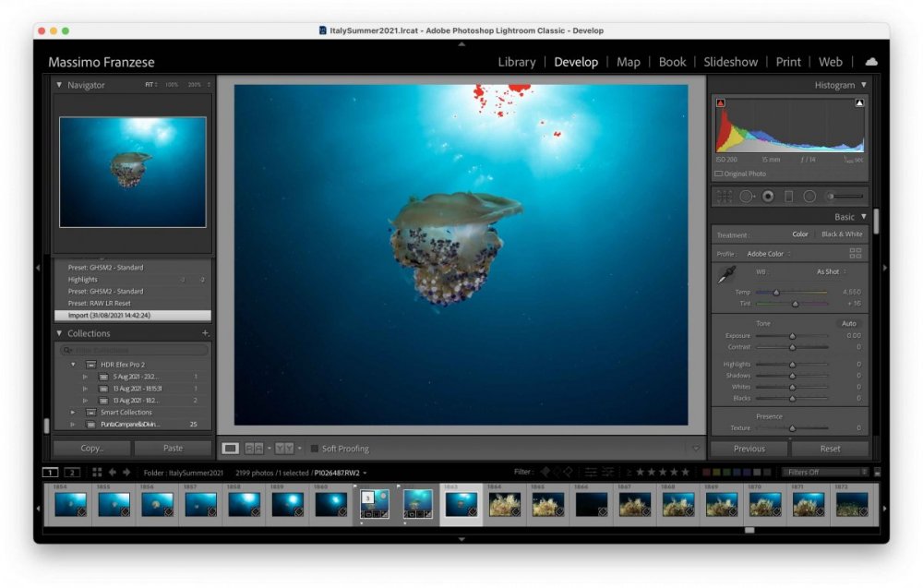Select the Radial Filter tool
This screenshot has height=588, width=923.
tap(810, 197)
